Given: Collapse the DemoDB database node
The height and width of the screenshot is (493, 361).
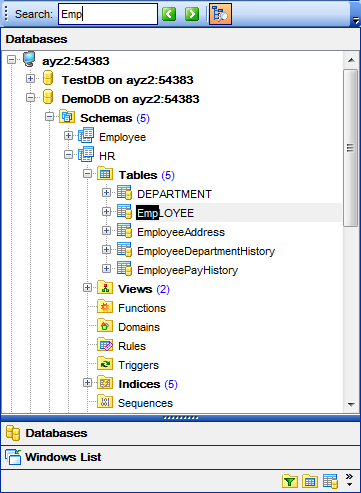Looking at the screenshot, I should coord(30,98).
